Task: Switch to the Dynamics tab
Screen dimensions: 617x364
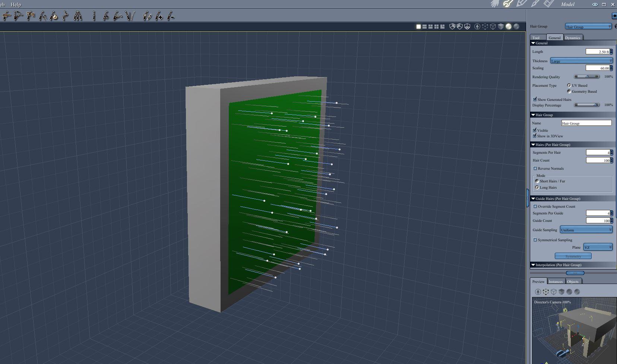Action: click(x=573, y=38)
